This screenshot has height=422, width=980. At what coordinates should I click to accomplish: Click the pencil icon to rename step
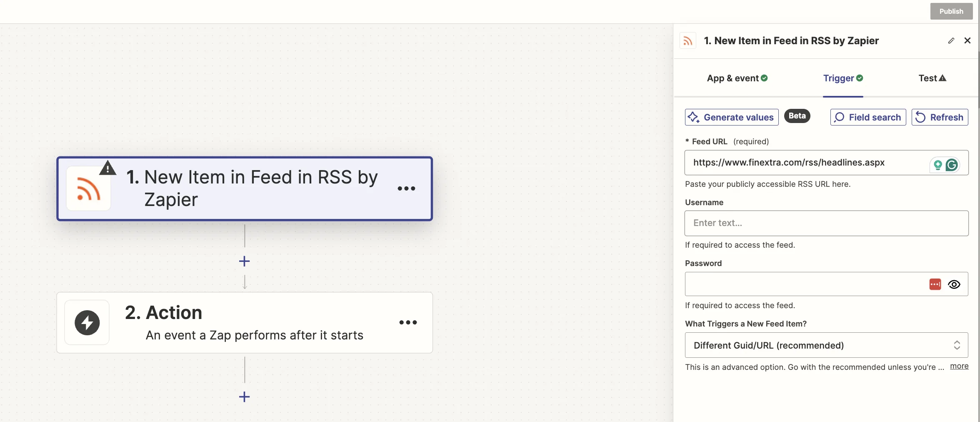[x=951, y=40]
